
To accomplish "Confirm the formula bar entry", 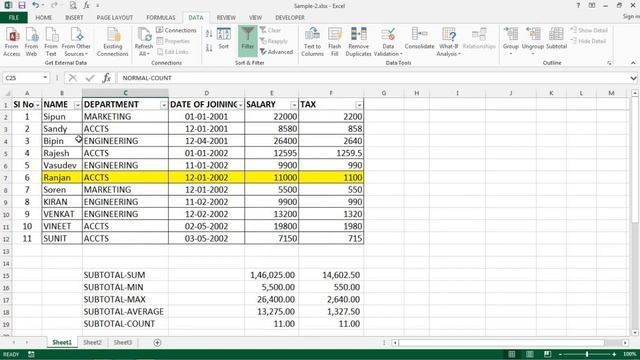I will pos(90,78).
